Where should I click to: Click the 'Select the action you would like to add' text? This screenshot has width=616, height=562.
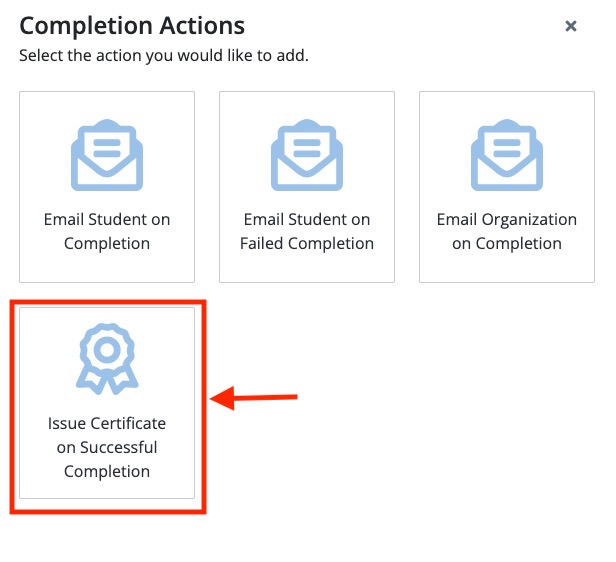pos(164,55)
